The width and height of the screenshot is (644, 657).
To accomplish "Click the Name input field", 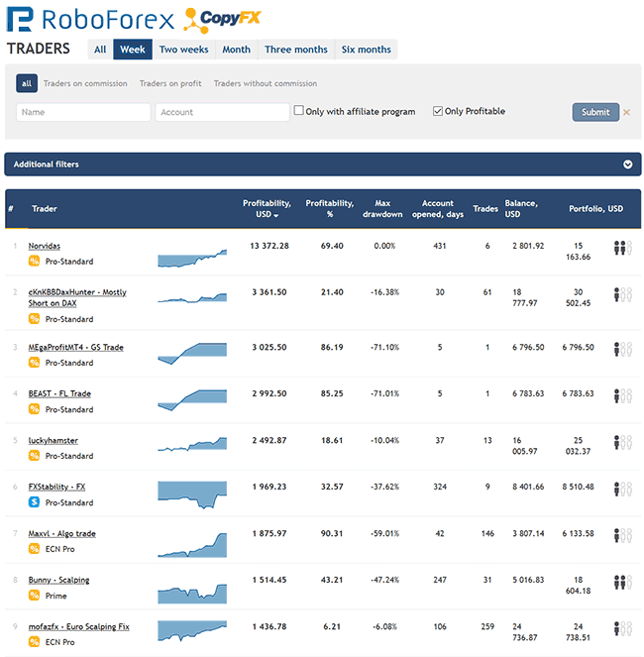I will (x=83, y=112).
